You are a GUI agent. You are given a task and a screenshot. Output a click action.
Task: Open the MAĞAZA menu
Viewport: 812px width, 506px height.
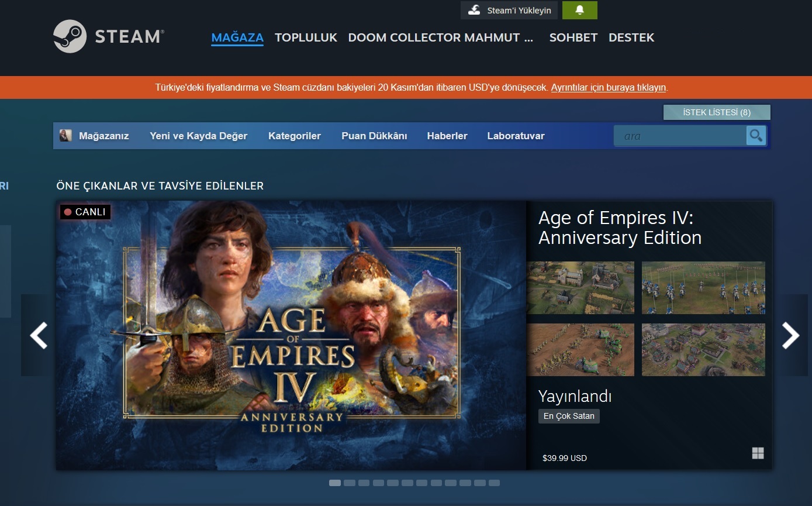click(237, 37)
